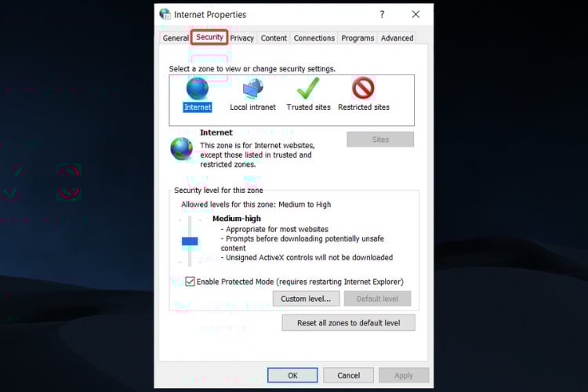Click the large Internet globe beside description
This screenshot has height=392, width=588.
182,149
